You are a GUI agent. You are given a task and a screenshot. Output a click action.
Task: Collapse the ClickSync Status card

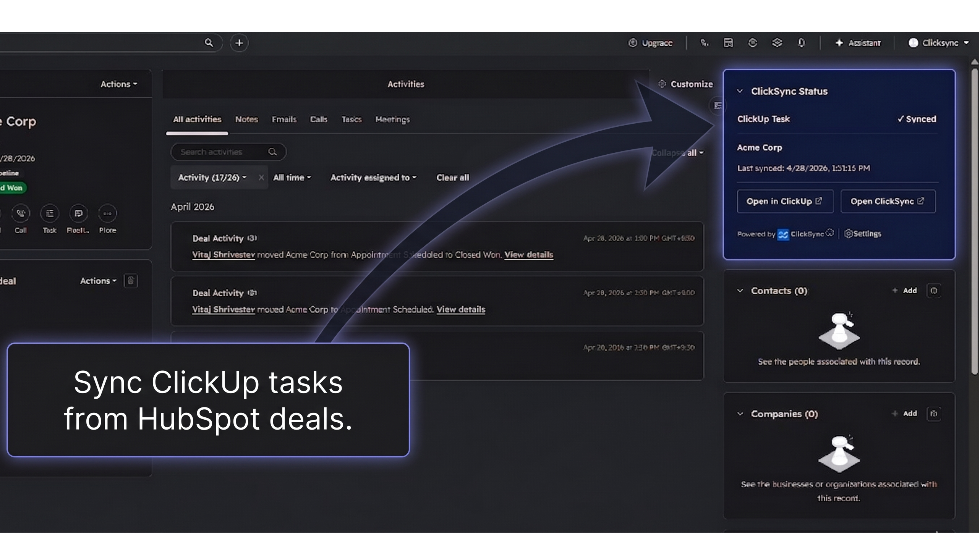[x=740, y=91]
